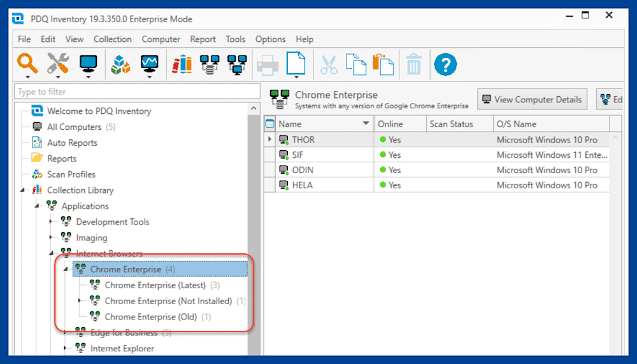Open dropdown arrow under magnifying glass icon

27,77
